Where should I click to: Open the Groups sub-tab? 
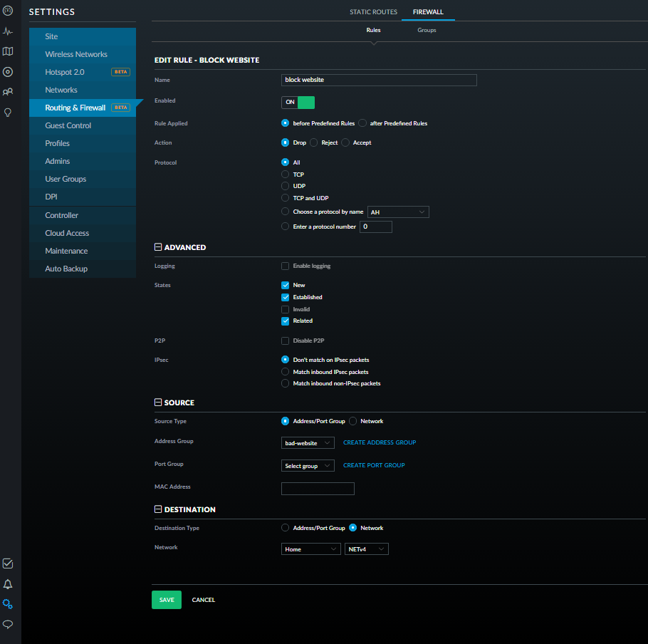(x=427, y=31)
